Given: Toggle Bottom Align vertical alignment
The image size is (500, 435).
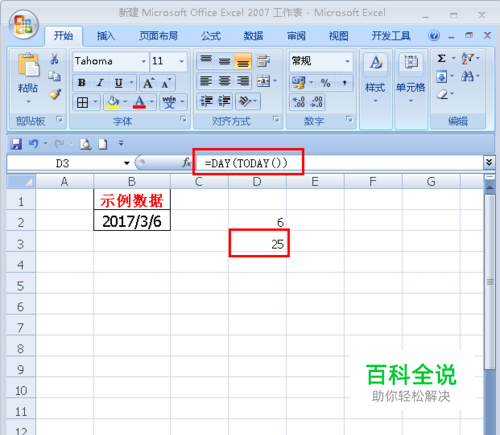Looking at the screenshot, I should coord(243,61).
